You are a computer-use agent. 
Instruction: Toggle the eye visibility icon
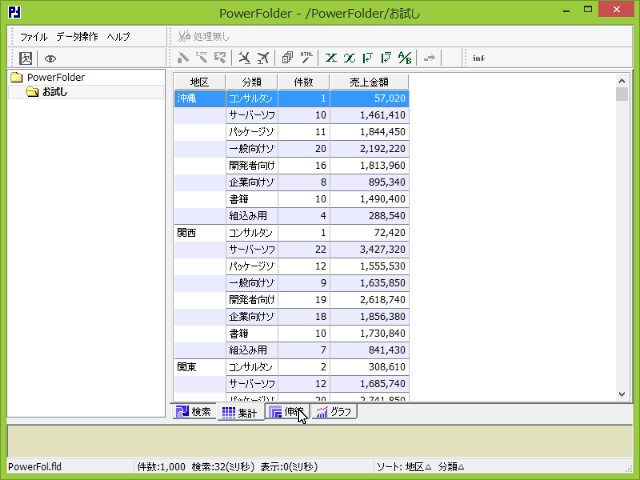pyautogui.click(x=50, y=59)
